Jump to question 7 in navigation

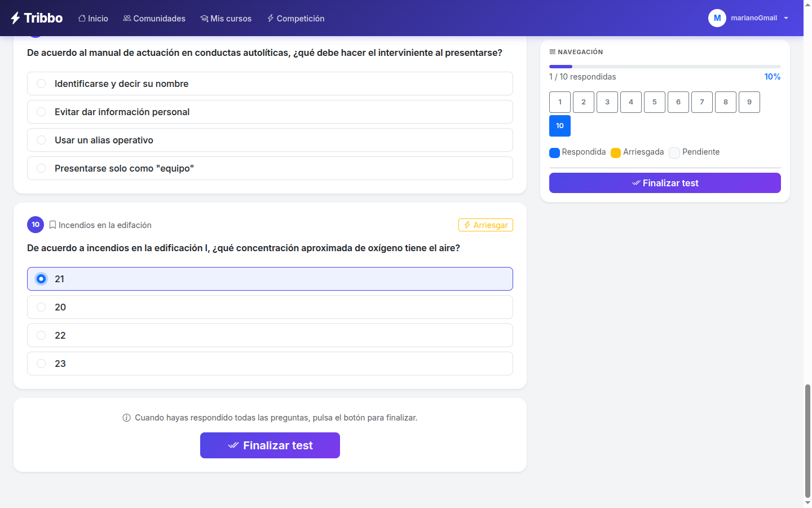[x=702, y=102]
